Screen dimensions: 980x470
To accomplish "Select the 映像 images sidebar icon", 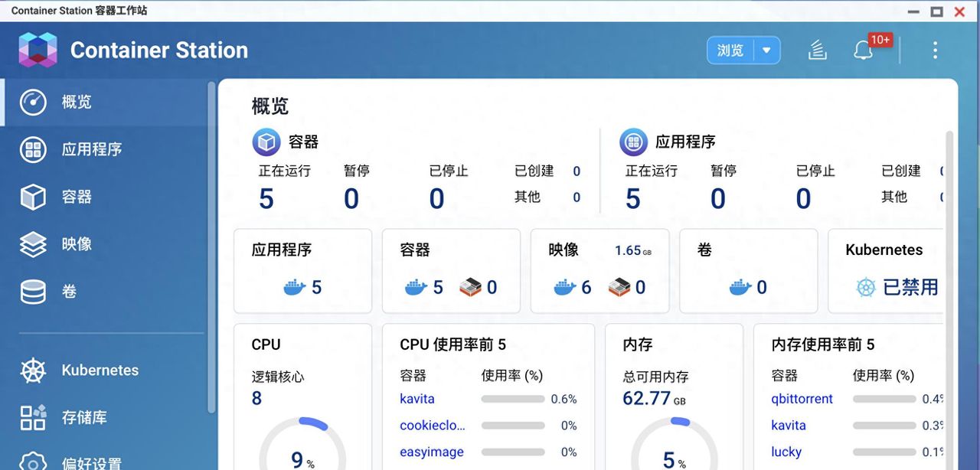I will (x=33, y=244).
